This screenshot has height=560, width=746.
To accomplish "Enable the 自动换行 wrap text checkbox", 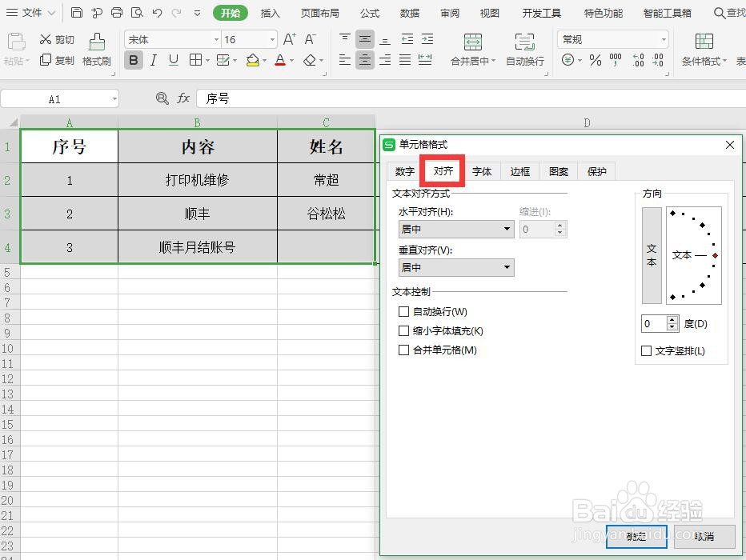I will click(404, 311).
